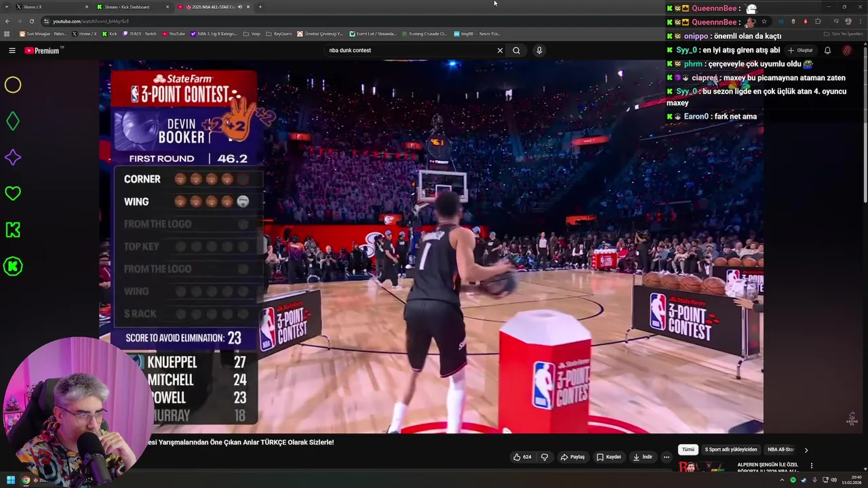Go back with browser back arrow

click(7, 21)
